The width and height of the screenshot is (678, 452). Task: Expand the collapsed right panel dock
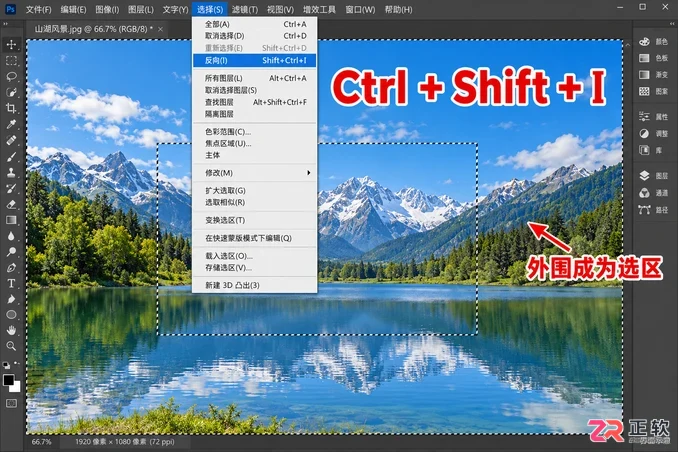(671, 24)
